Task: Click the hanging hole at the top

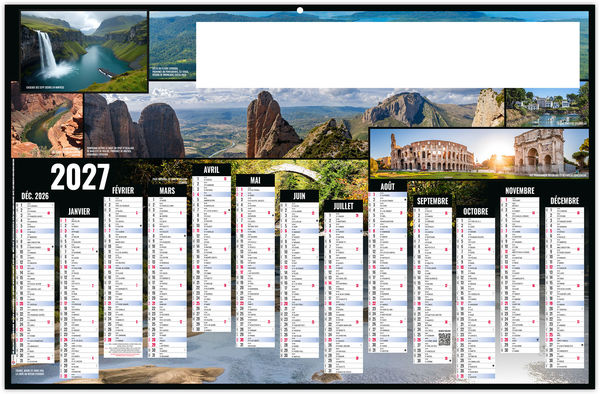Action: coord(300,10)
